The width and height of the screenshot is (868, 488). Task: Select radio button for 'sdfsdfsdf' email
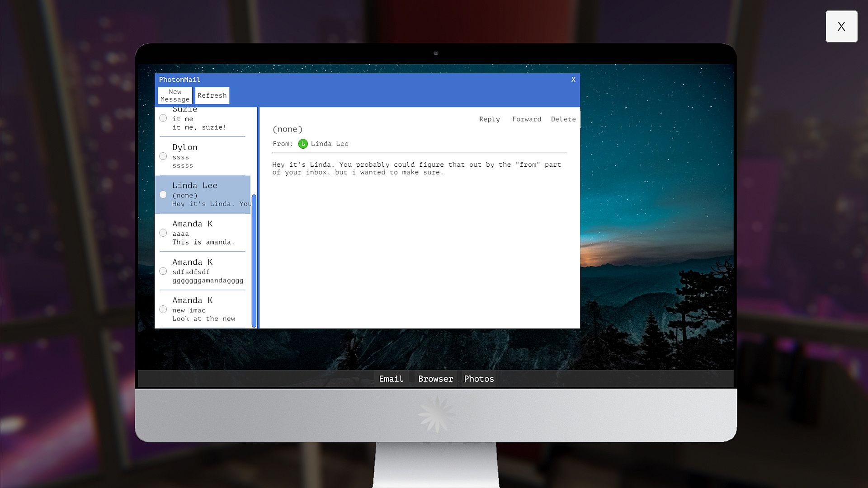tap(163, 271)
